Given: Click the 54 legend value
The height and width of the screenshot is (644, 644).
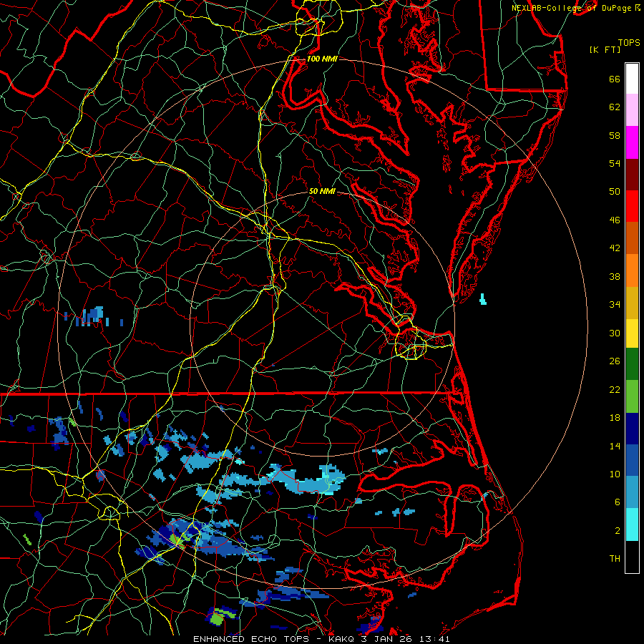Looking at the screenshot, I should 615,163.
